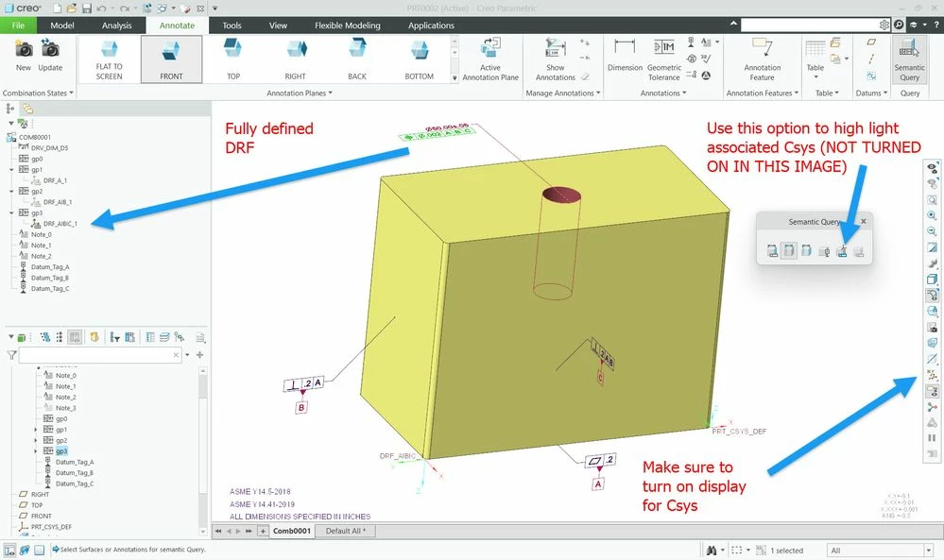944x560 pixels.
Task: Click the datum plane icon in Datums
Action: [x=871, y=42]
